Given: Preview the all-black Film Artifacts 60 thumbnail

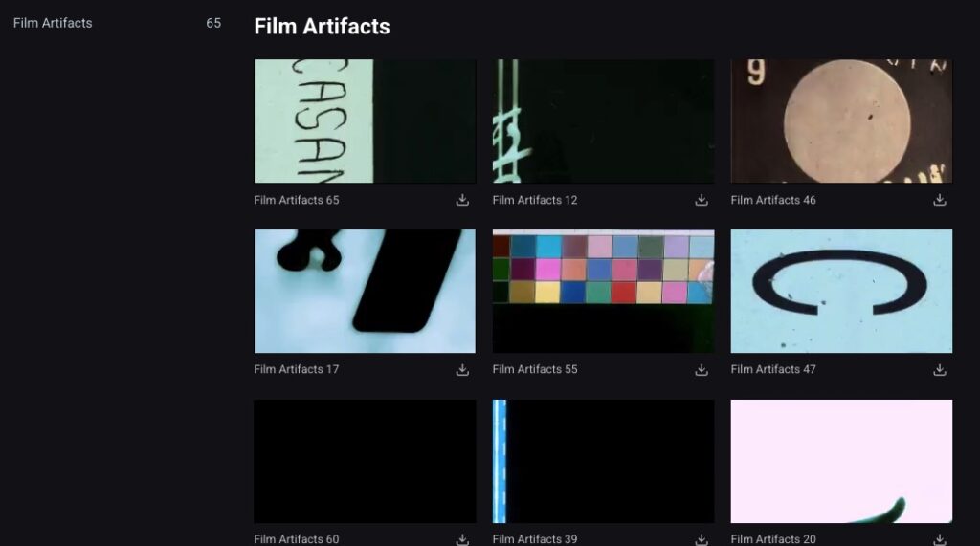Looking at the screenshot, I should coord(365,461).
